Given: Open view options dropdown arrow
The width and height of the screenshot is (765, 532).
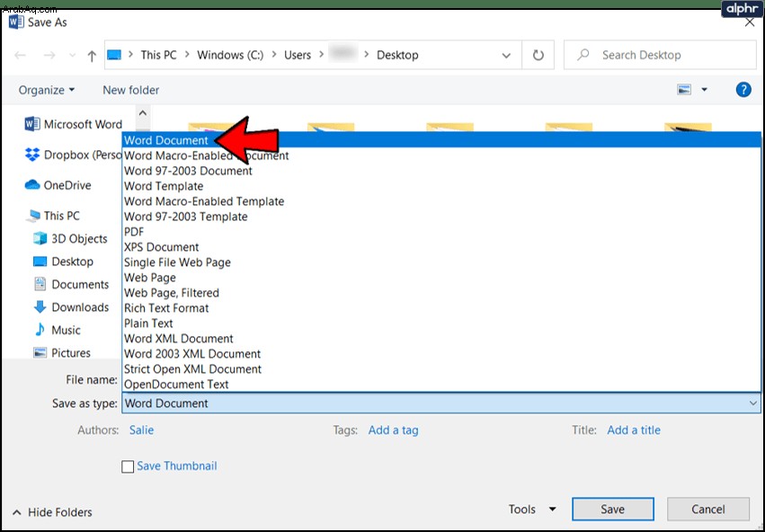Looking at the screenshot, I should coord(704,90).
